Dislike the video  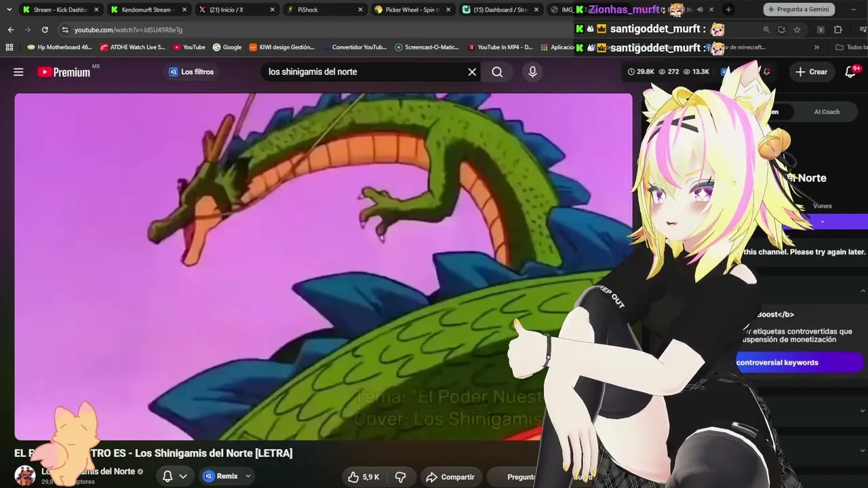pyautogui.click(x=400, y=476)
